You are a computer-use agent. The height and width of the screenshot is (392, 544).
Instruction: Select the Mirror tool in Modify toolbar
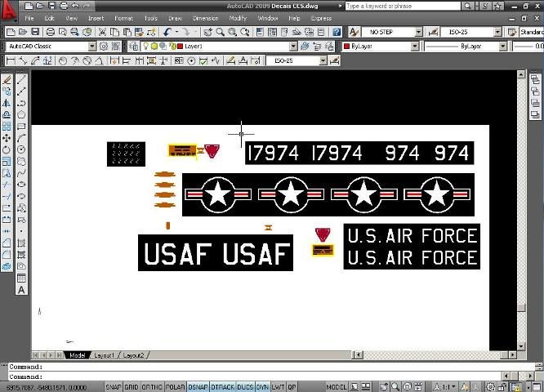tap(7, 103)
